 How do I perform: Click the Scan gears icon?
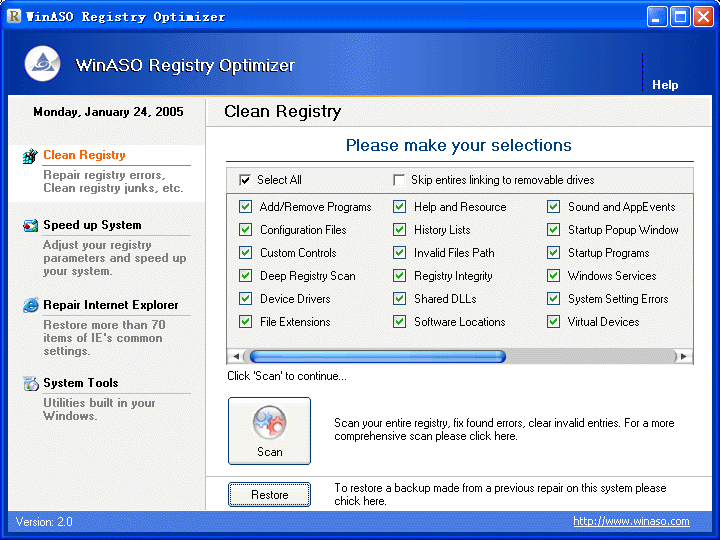270,421
